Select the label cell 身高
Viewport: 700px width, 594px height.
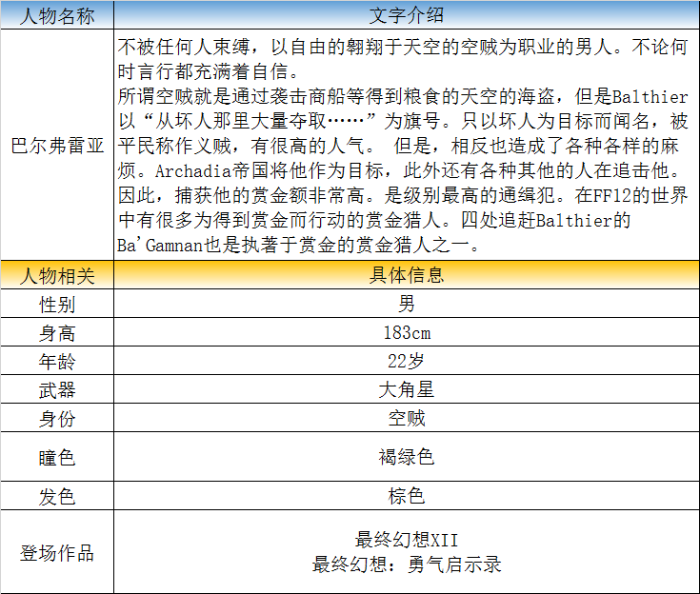click(57, 332)
